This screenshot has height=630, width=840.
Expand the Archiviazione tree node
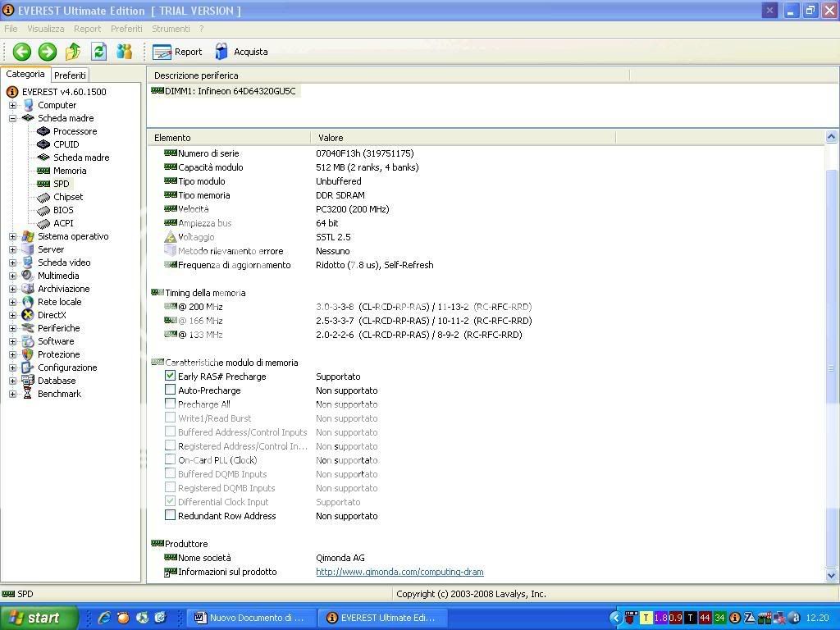pyautogui.click(x=13, y=290)
